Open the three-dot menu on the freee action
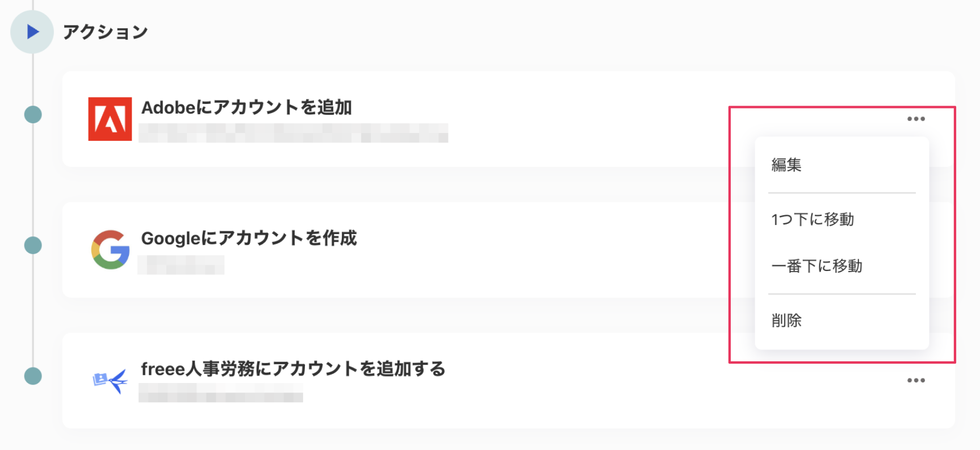The height and width of the screenshot is (450, 980). tap(915, 380)
